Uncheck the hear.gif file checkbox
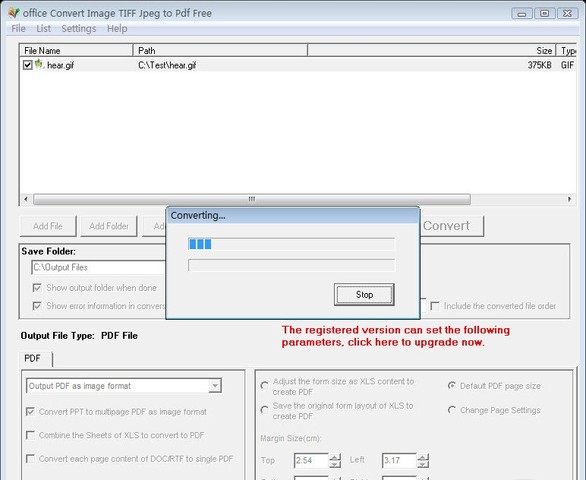Viewport: 586px width, 480px height. point(27,65)
